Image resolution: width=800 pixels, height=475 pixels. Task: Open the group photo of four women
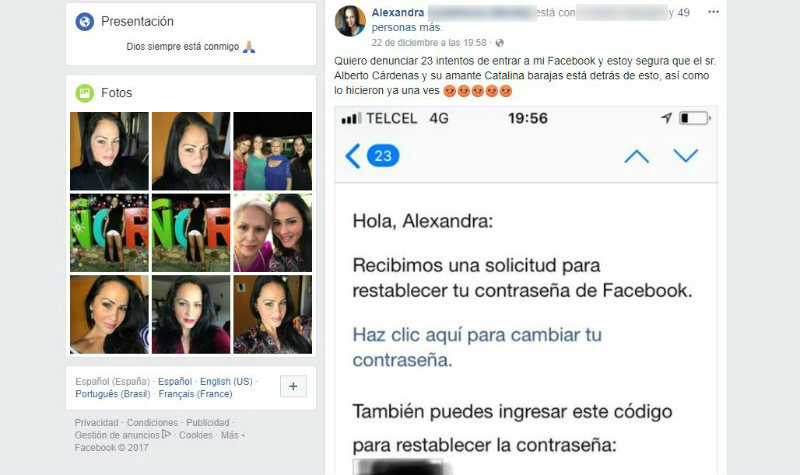tap(273, 151)
